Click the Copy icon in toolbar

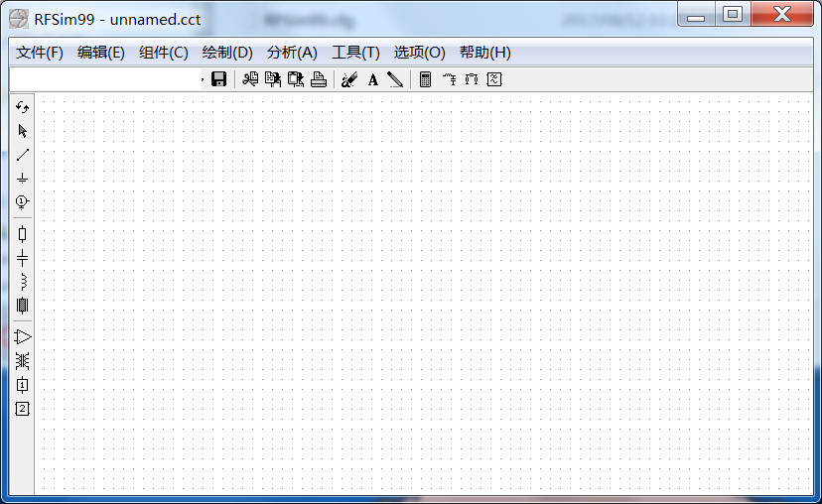273,79
